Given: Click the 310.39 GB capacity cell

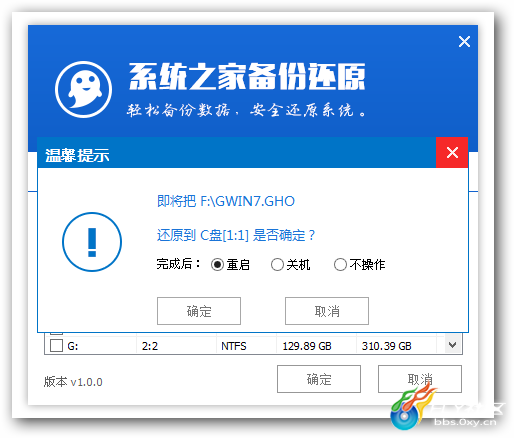Looking at the screenshot, I should pyautogui.click(x=387, y=346).
